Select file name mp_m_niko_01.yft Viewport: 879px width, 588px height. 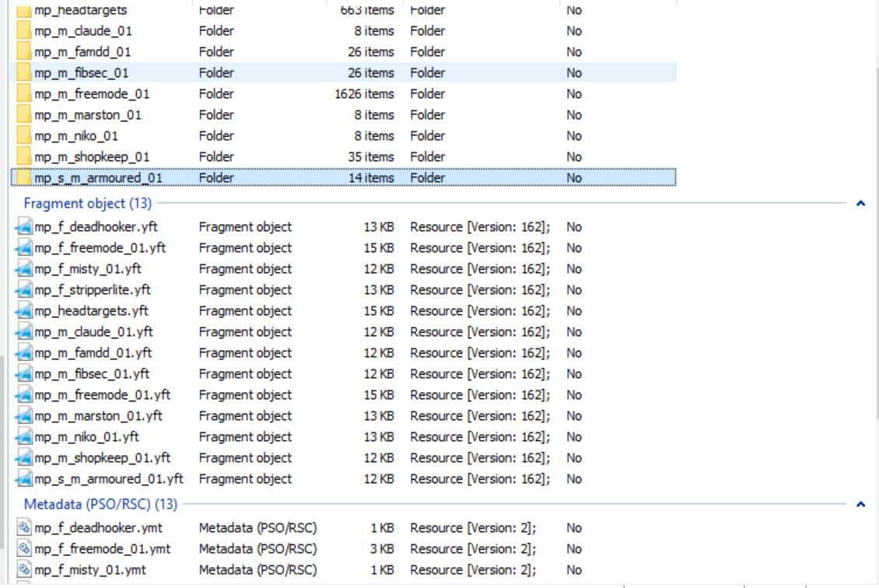tap(87, 437)
